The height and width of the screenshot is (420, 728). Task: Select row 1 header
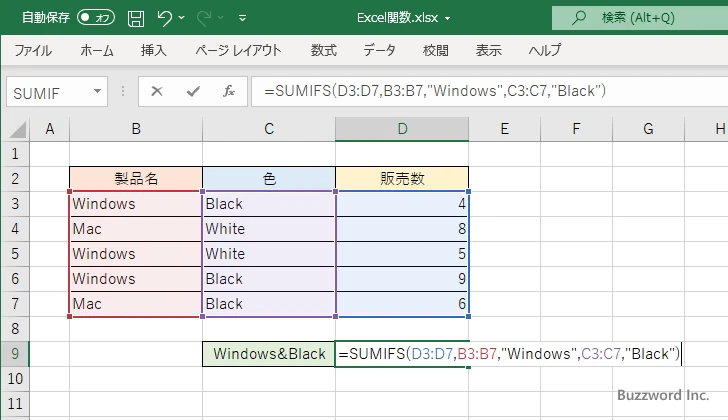tap(15, 154)
